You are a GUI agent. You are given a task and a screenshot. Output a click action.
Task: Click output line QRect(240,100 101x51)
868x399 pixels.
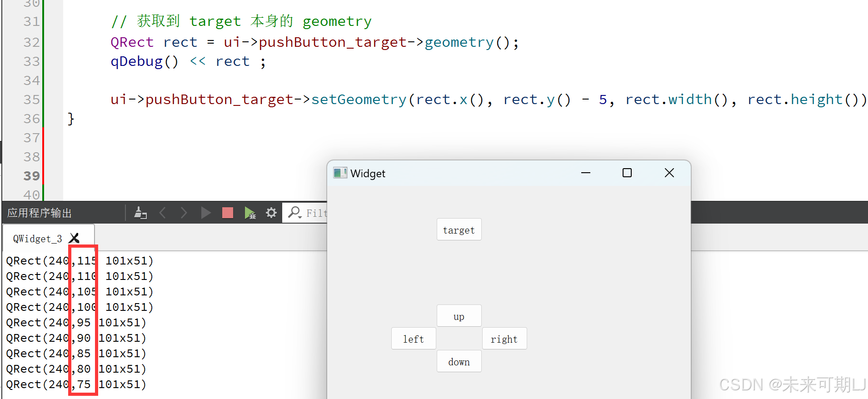pyautogui.click(x=80, y=307)
